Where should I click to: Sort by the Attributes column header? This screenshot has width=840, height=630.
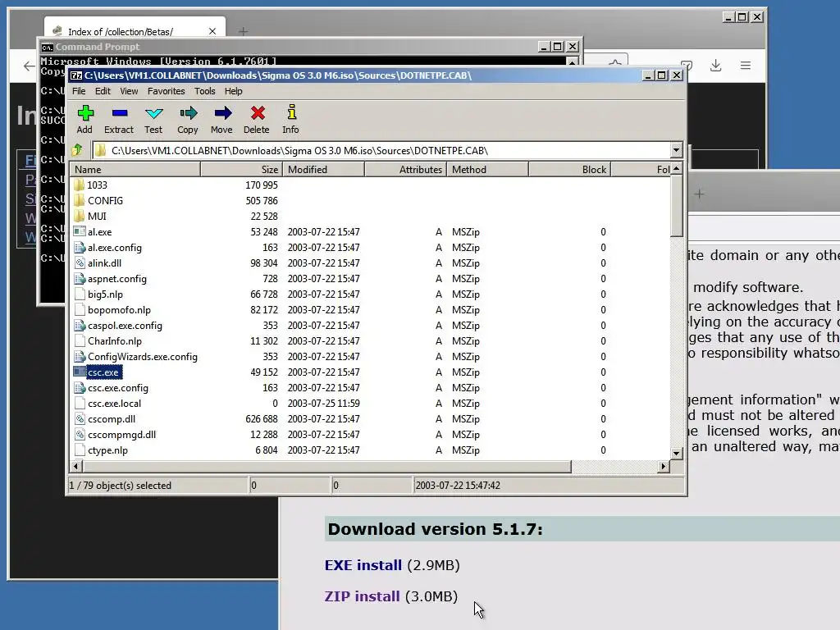405,169
